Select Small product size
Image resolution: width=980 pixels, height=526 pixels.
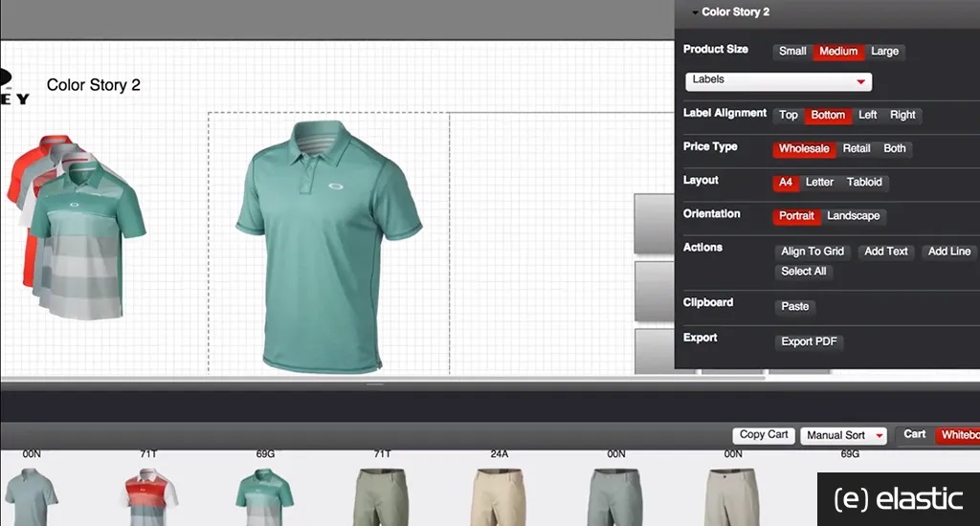pyautogui.click(x=791, y=52)
